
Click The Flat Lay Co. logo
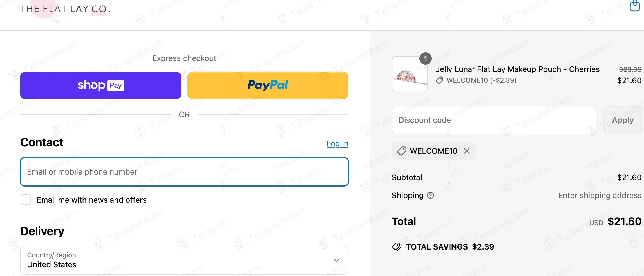coord(65,9)
